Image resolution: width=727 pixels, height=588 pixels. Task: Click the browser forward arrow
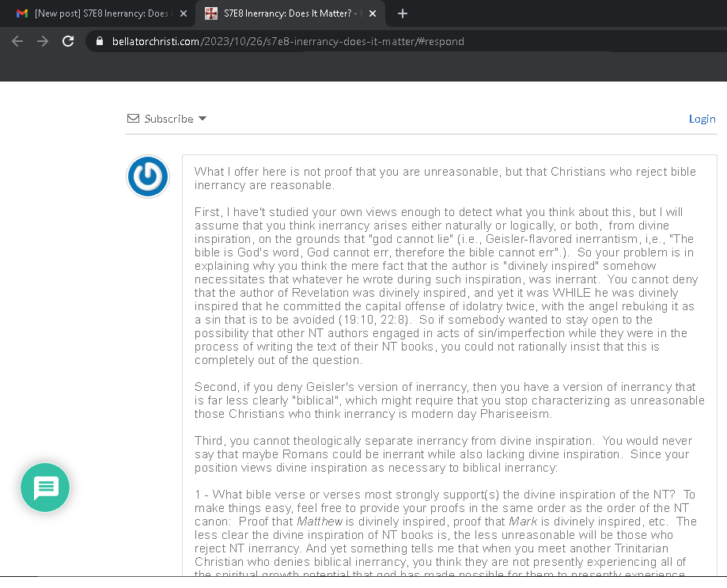pos(43,41)
